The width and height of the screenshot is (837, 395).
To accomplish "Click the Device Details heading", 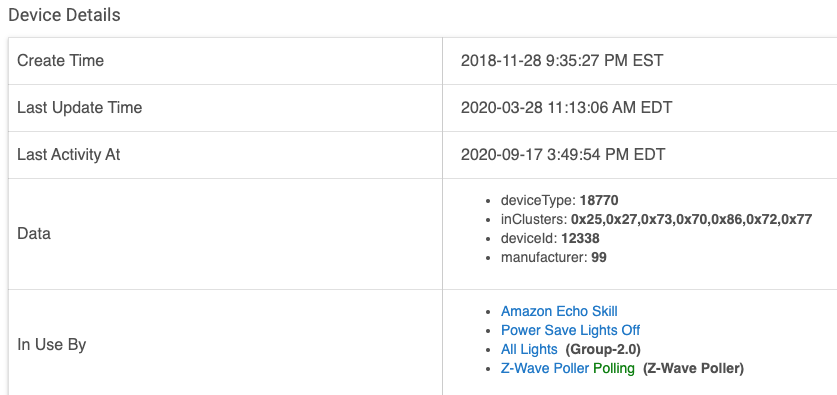I will pos(65,15).
